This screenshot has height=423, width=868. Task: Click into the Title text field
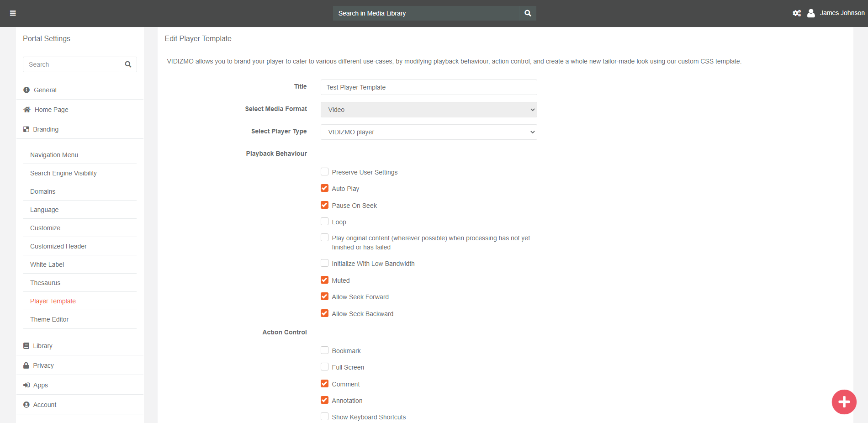click(x=429, y=87)
